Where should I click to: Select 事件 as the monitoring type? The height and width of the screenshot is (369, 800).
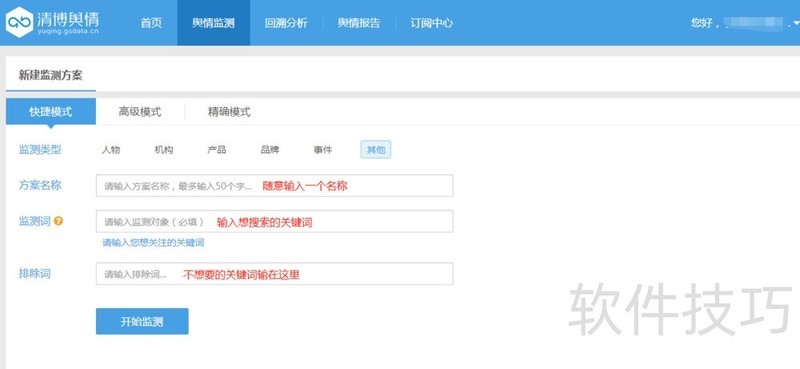pos(323,150)
